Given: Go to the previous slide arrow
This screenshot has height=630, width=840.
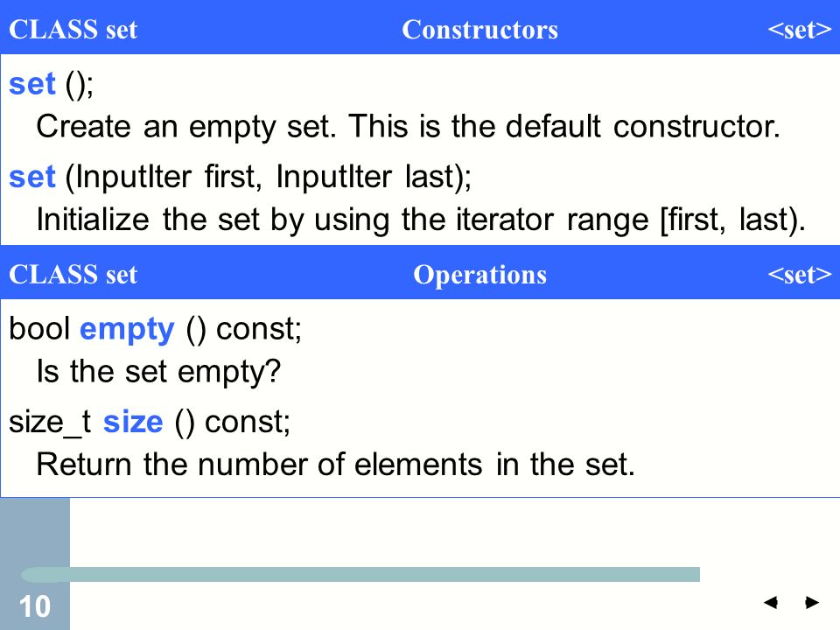Looking at the screenshot, I should pyautogui.click(x=770, y=602).
